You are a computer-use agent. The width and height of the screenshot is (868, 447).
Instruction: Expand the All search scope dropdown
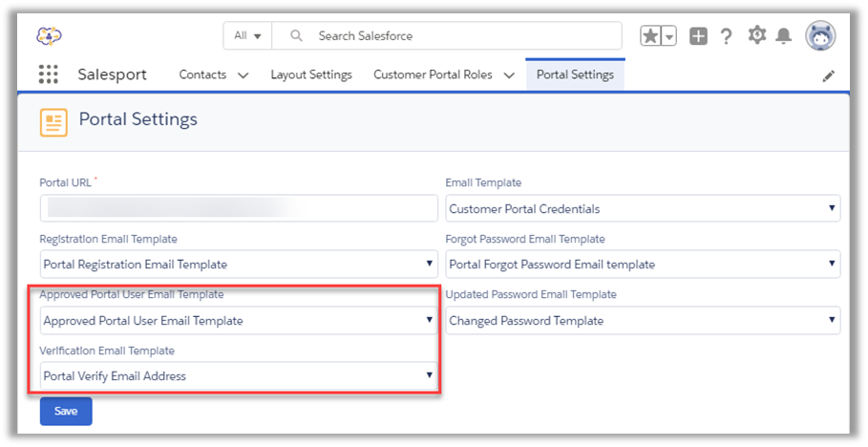point(247,36)
